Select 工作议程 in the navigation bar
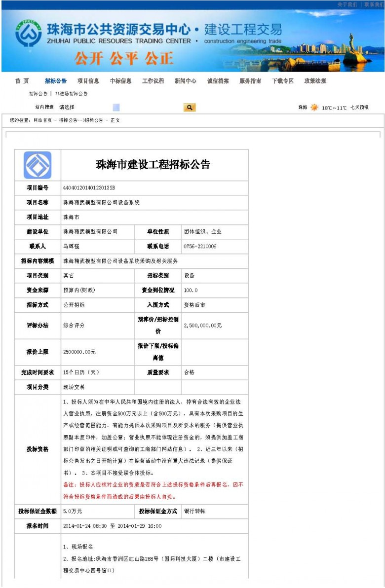 153,81
